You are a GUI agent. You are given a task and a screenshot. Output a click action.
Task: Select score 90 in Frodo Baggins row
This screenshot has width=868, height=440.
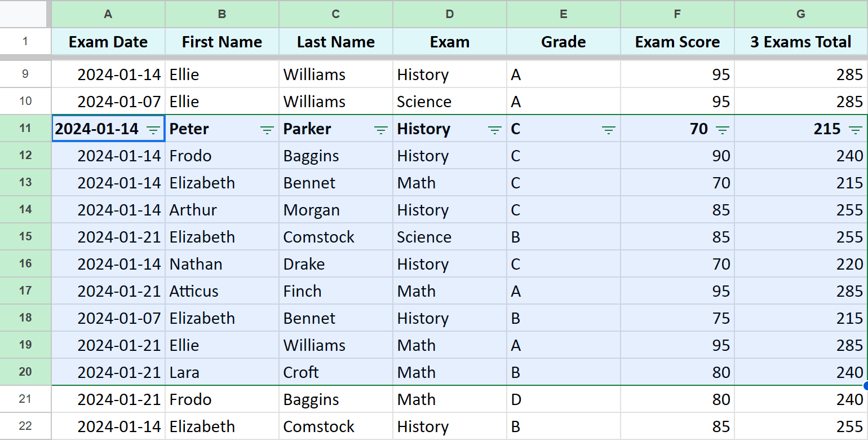pos(677,156)
